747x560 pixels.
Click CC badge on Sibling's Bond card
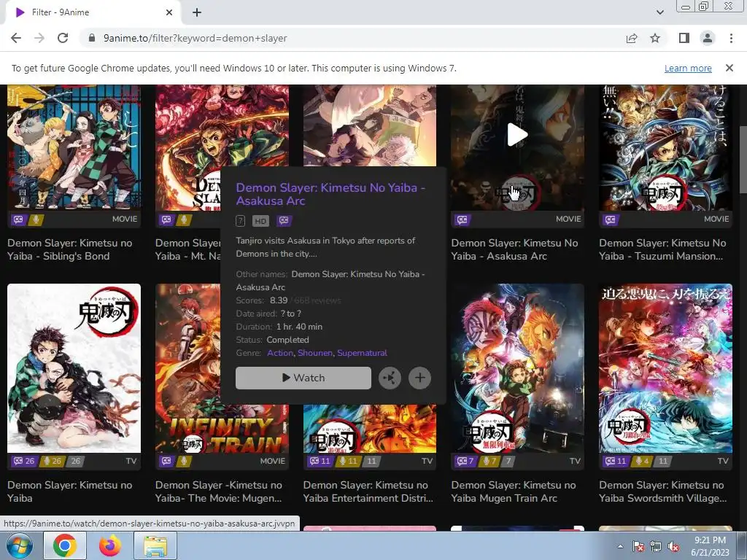tap(18, 219)
